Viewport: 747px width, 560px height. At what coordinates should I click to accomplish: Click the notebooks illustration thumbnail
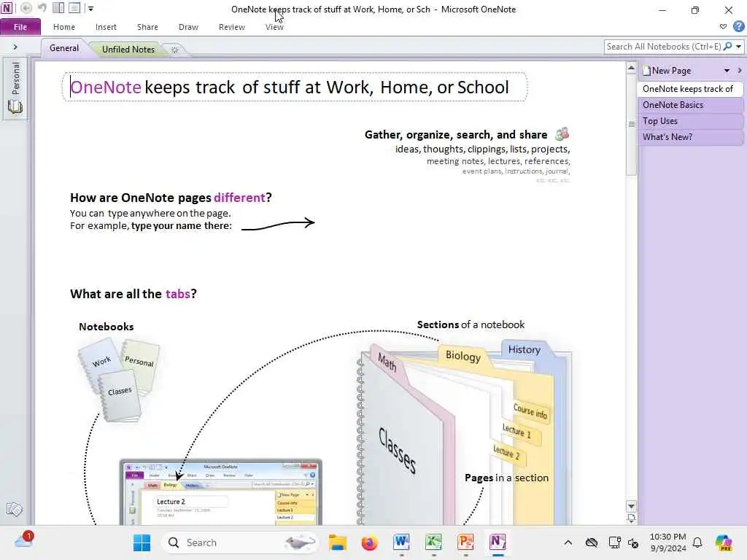click(118, 380)
